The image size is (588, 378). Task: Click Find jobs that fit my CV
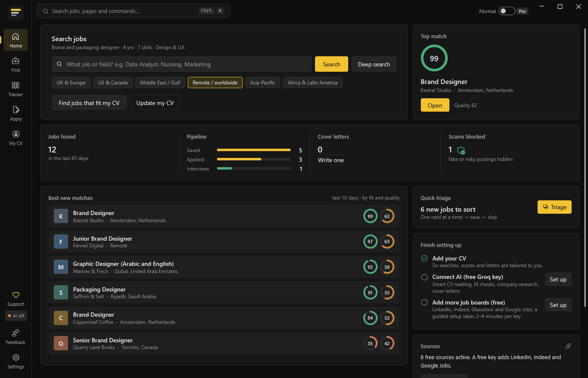pyautogui.click(x=89, y=103)
